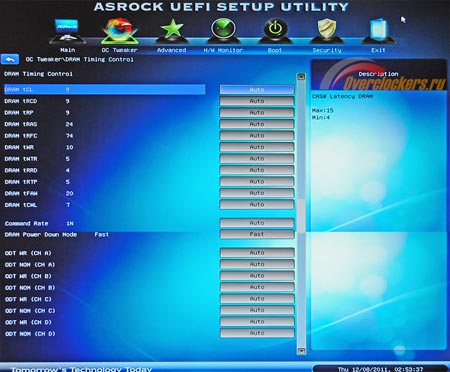This screenshot has width=450, height=372.
Task: Switch to the Security menu label
Action: pos(327,50)
